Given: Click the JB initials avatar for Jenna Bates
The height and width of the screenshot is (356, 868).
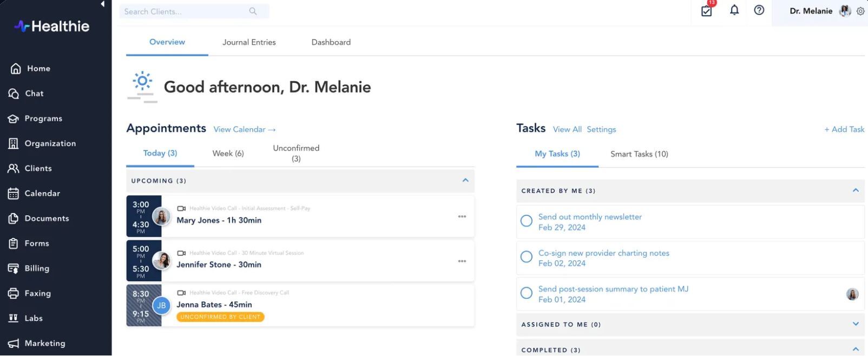Looking at the screenshot, I should 161,306.
